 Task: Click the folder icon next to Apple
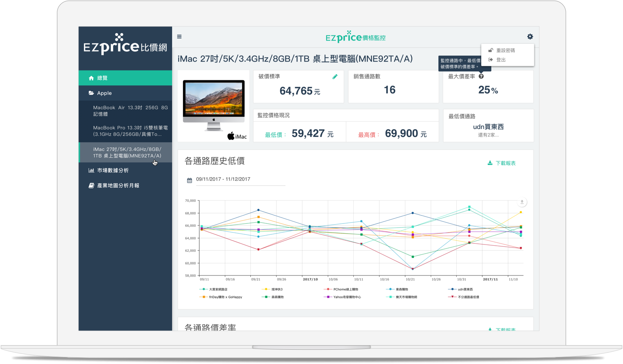(x=91, y=93)
